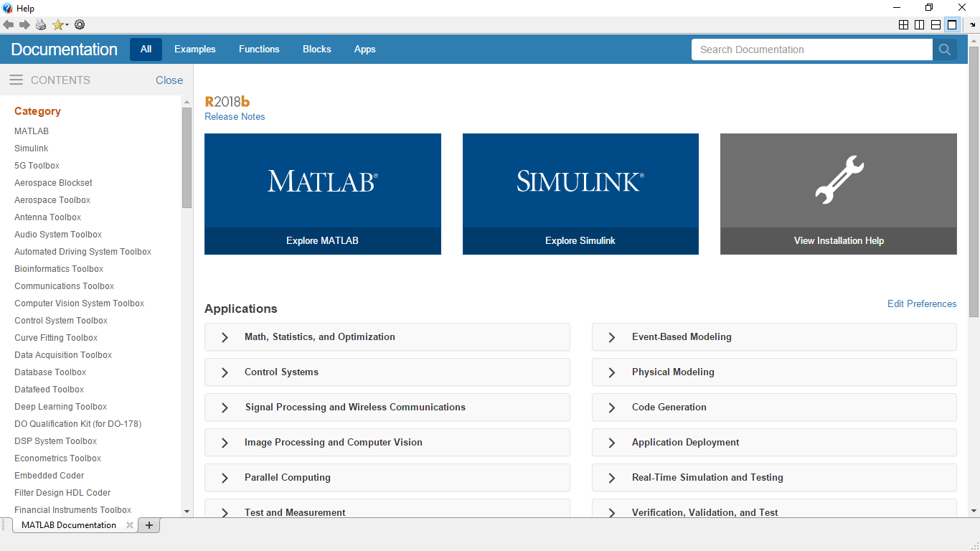
Task: Open the print icon in the toolbar
Action: click(x=40, y=24)
